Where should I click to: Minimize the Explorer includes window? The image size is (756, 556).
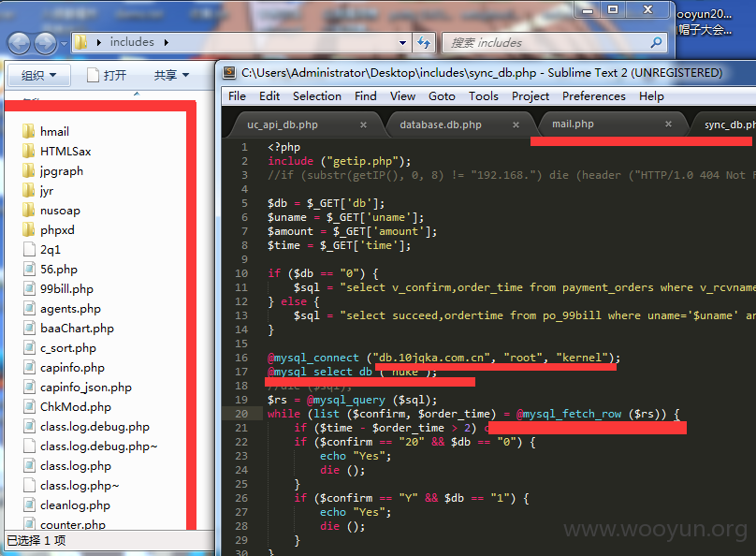588,9
